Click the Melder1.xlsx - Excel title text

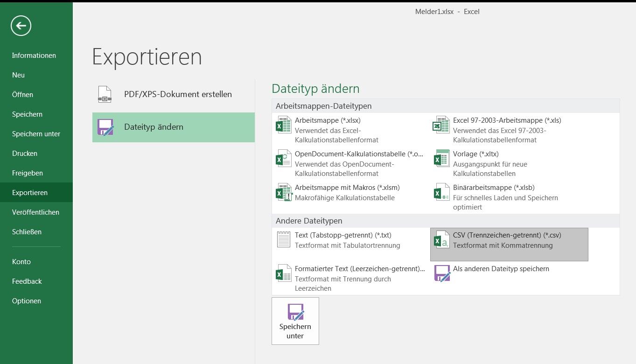point(447,12)
